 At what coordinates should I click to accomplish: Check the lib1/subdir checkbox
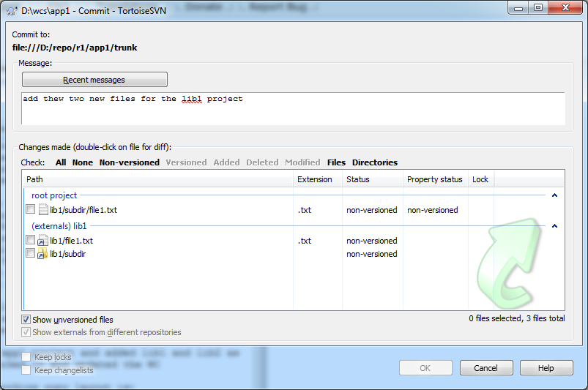click(x=30, y=253)
